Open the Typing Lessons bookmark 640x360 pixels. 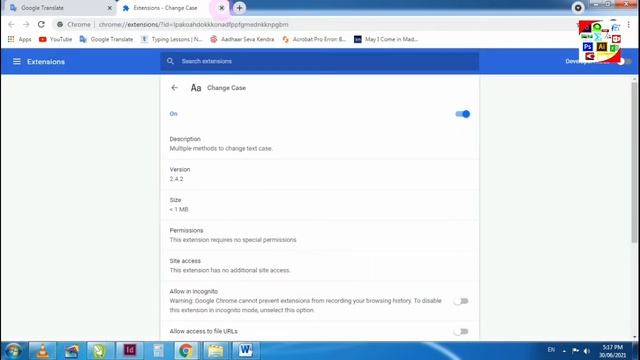[171, 39]
